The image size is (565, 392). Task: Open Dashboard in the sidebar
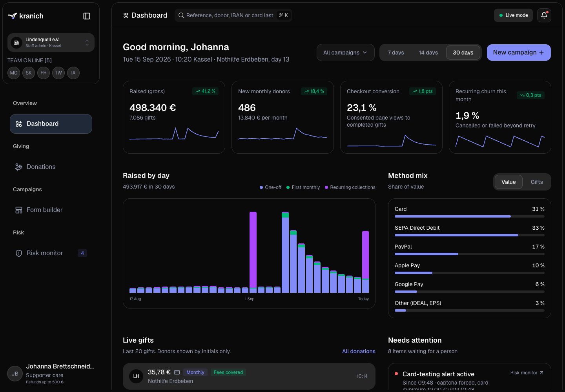coord(51,124)
